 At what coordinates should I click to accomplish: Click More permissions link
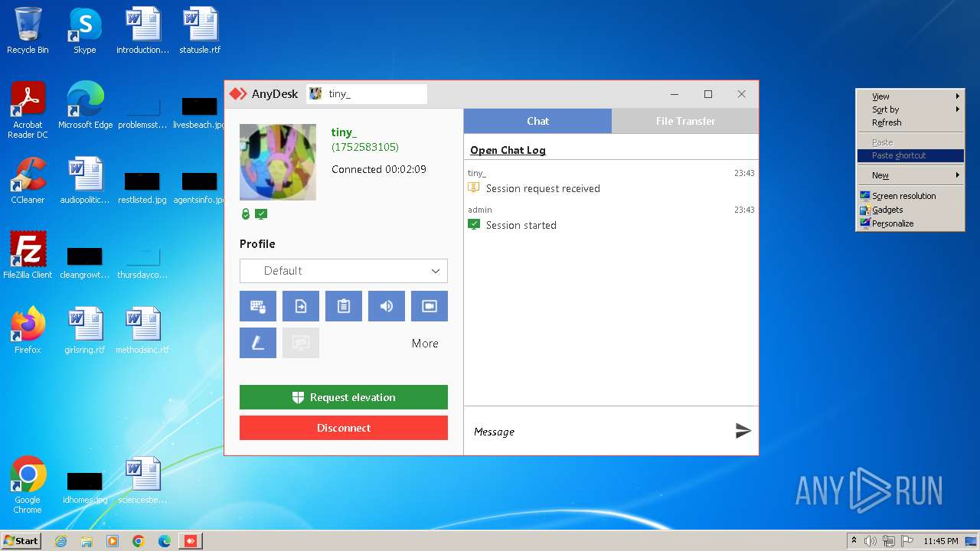click(x=425, y=344)
